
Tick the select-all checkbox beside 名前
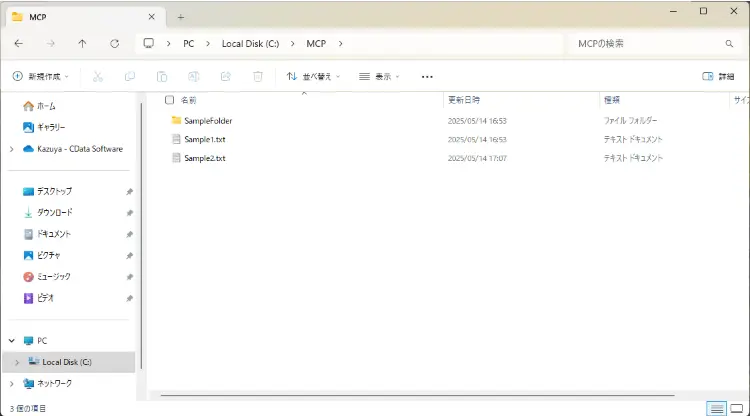(x=169, y=100)
